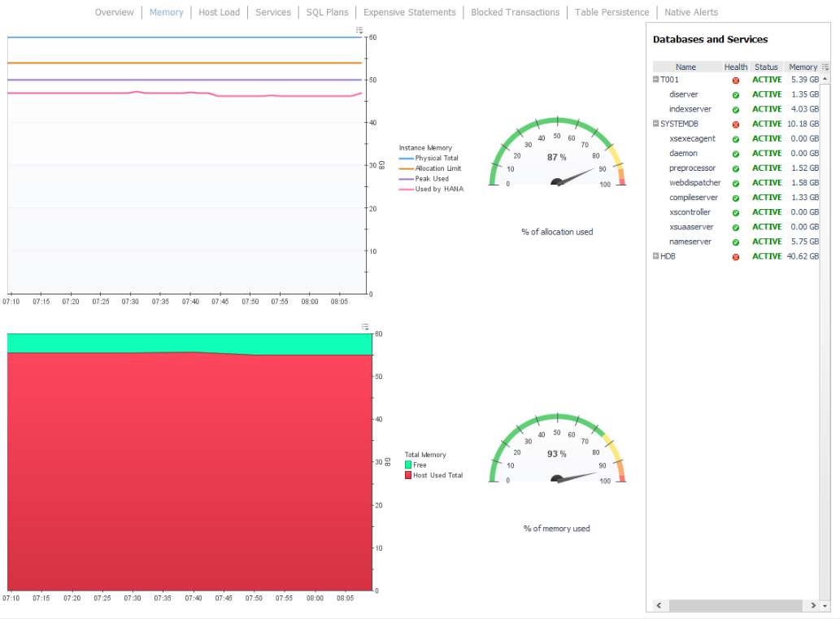Click the green Free legend color swatch
840x619 pixels.
pyautogui.click(x=408, y=465)
